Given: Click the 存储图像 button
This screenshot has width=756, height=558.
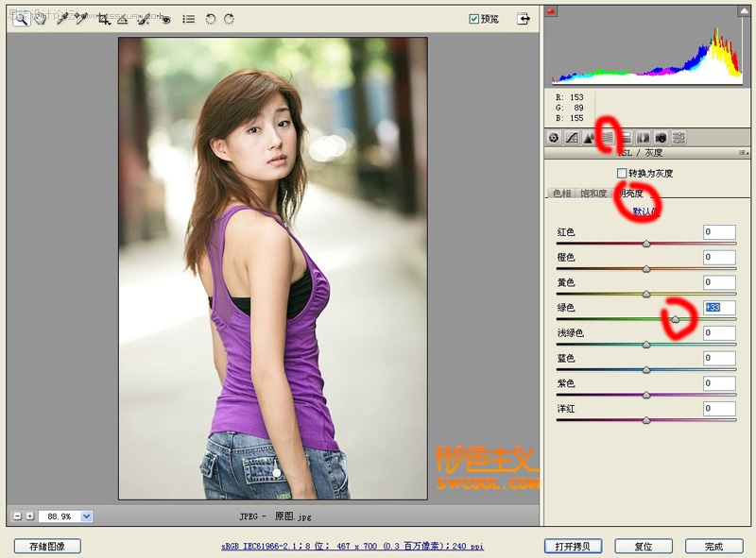Looking at the screenshot, I should tap(47, 546).
